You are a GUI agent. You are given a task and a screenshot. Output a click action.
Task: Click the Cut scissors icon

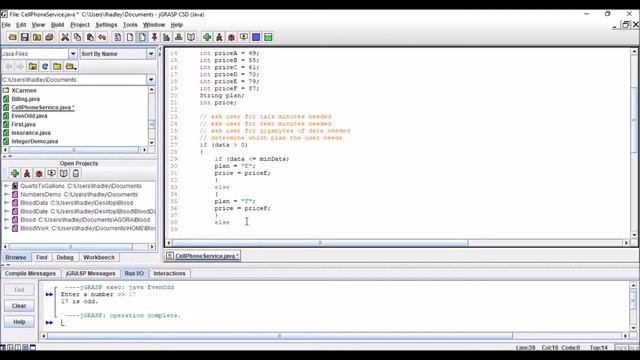tap(65, 37)
